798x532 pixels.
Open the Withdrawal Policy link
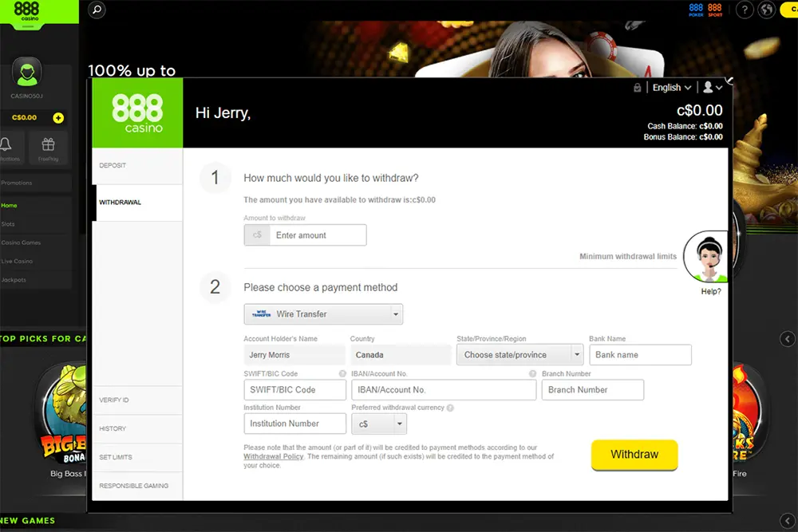point(273,457)
